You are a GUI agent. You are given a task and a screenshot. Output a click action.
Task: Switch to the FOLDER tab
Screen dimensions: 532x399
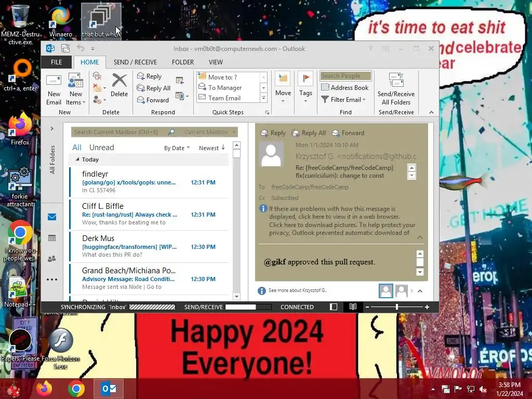pyautogui.click(x=183, y=62)
